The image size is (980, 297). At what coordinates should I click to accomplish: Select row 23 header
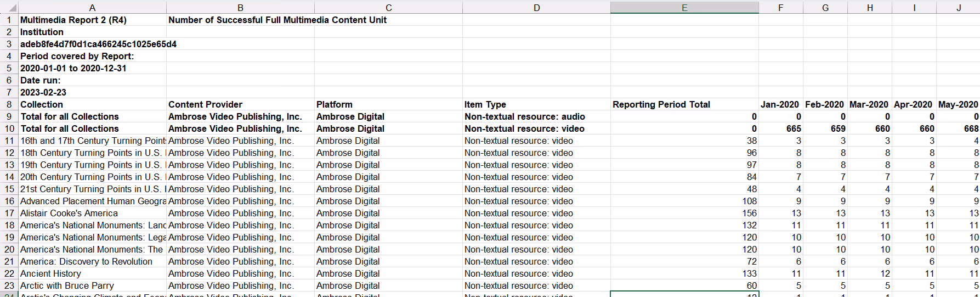click(9, 285)
